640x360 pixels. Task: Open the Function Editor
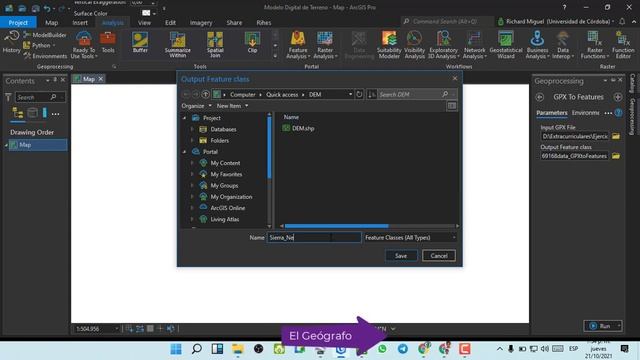click(623, 45)
